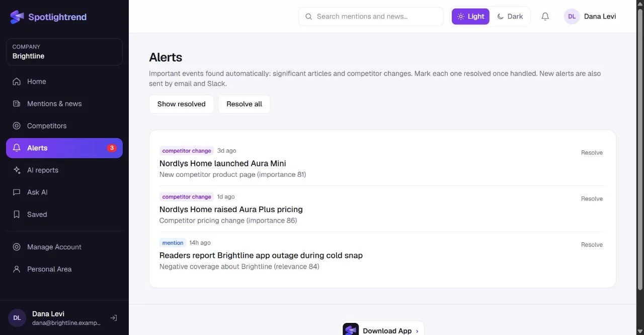Click the Alerts page heading
The image size is (644, 335).
(x=166, y=57)
